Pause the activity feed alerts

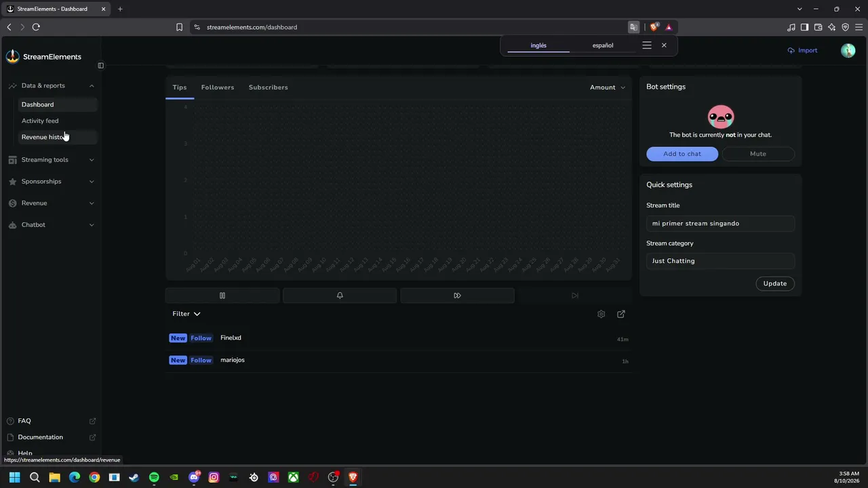click(222, 296)
